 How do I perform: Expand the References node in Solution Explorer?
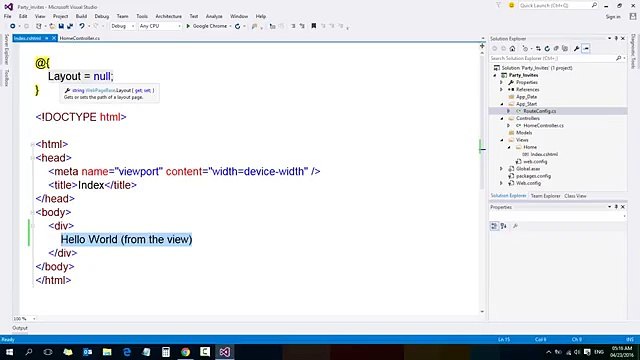pos(502,89)
